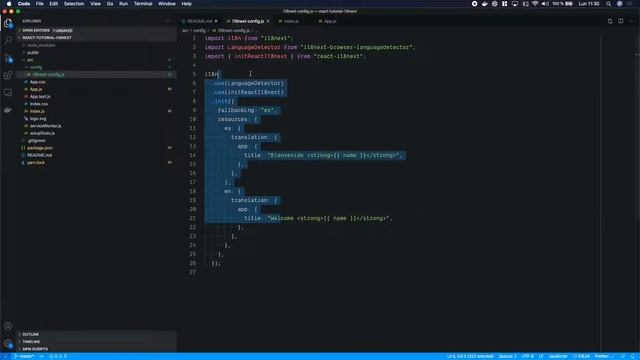
Task: Open the Accounts icon in activity bar
Action: tap(8, 326)
